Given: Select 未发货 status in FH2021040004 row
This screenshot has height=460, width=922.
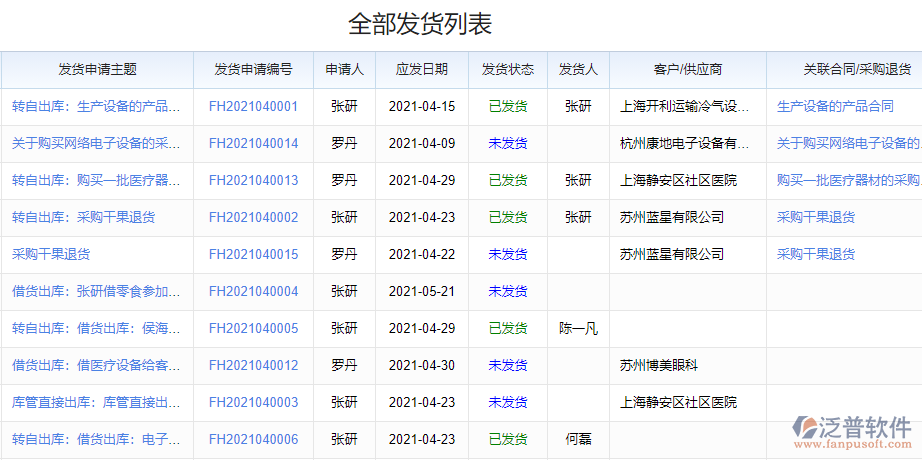Looking at the screenshot, I should point(508,292).
